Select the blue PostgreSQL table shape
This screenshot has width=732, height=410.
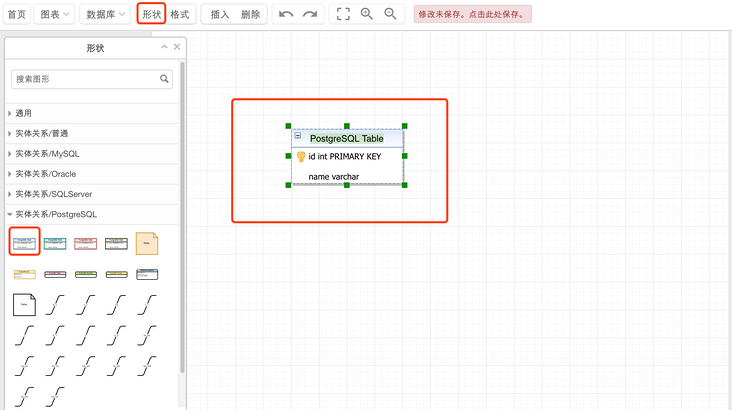(24, 242)
